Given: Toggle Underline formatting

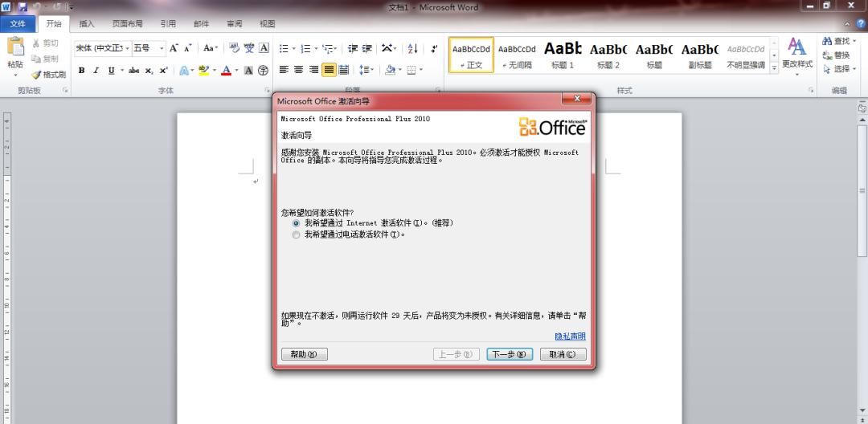Looking at the screenshot, I should click(x=111, y=70).
